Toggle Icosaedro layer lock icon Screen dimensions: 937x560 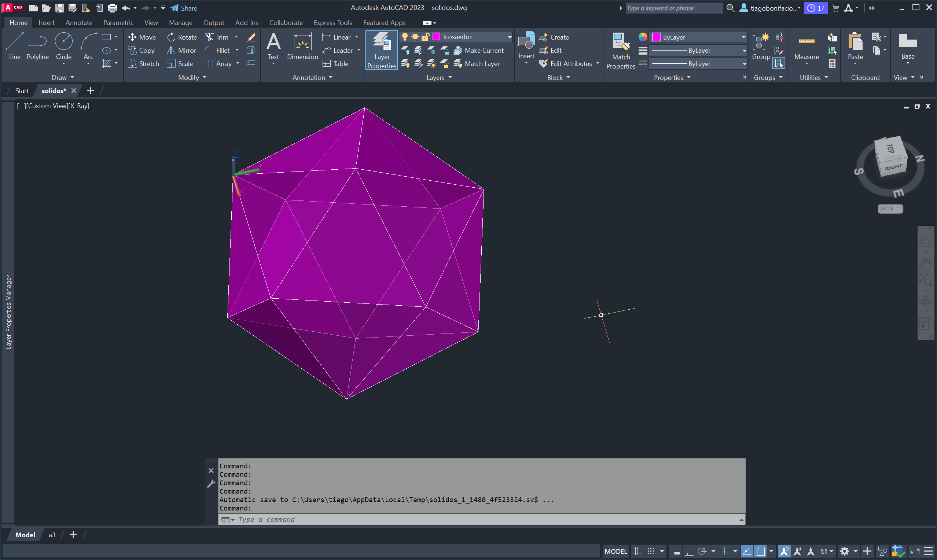pos(425,37)
